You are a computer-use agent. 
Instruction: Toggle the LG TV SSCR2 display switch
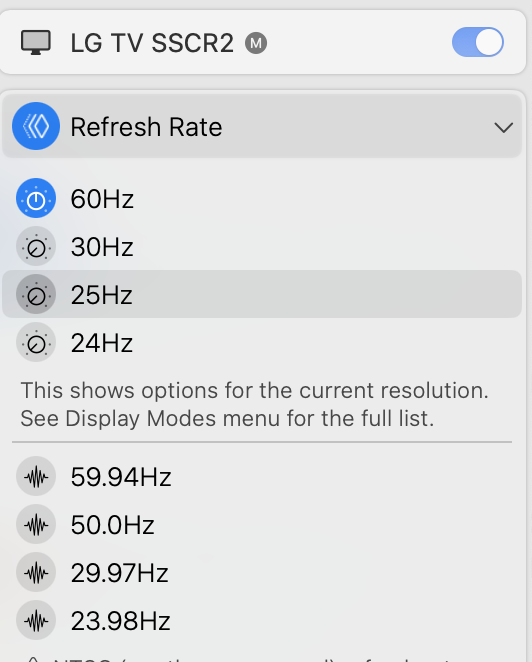click(x=478, y=42)
